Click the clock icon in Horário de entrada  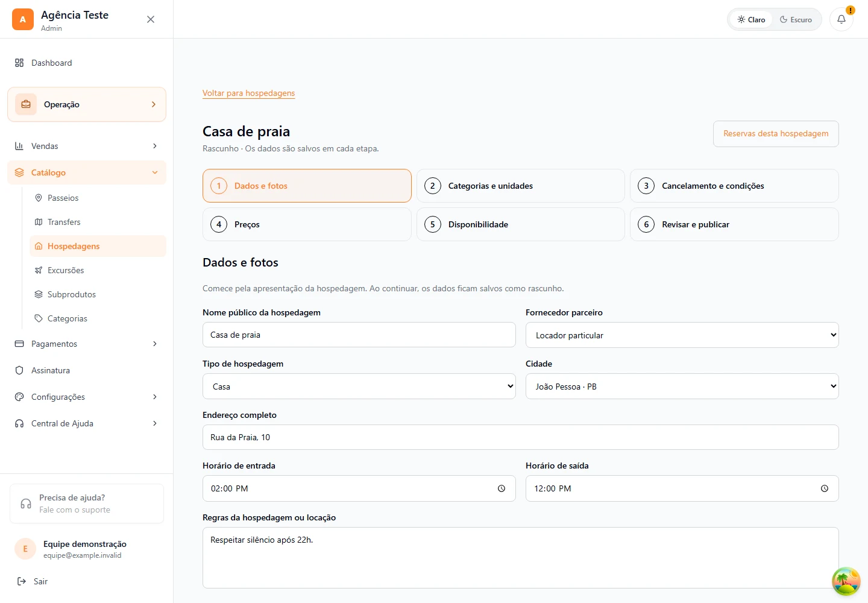point(502,488)
